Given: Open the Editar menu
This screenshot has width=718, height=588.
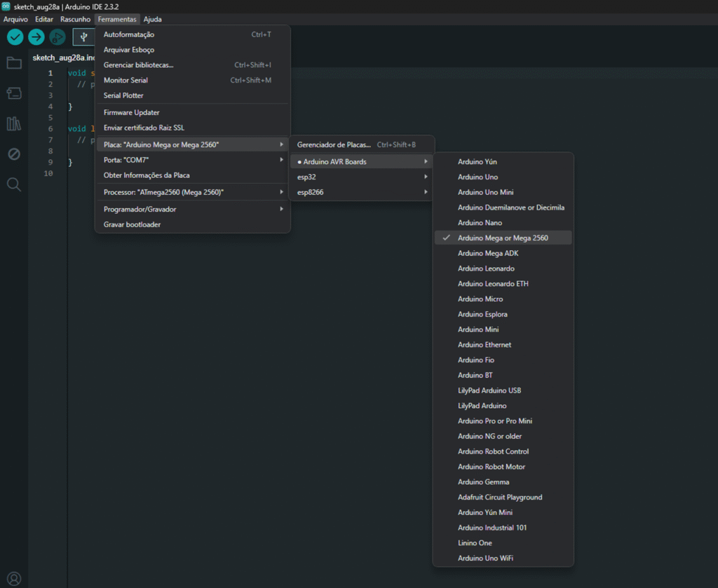Looking at the screenshot, I should point(44,19).
